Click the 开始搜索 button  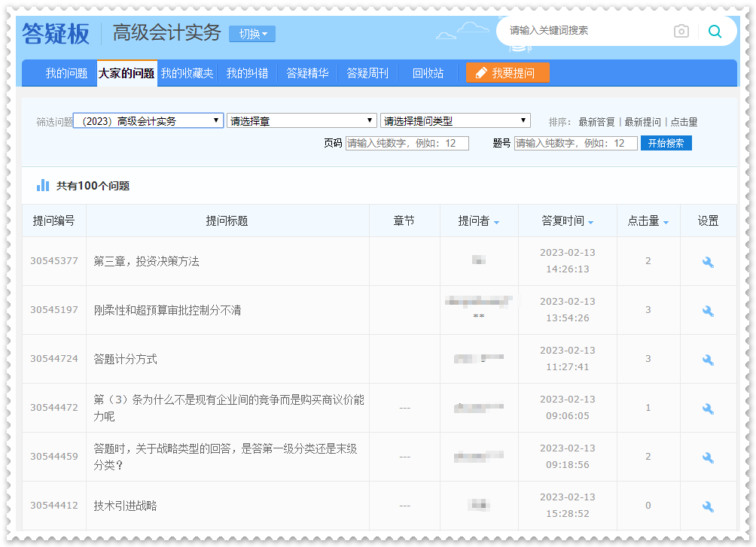(666, 143)
